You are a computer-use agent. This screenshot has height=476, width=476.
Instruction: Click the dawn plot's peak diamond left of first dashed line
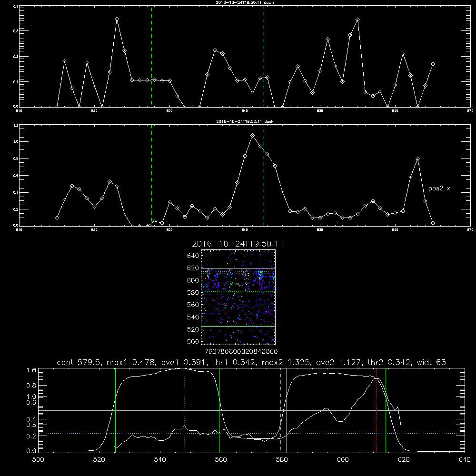(x=117, y=19)
